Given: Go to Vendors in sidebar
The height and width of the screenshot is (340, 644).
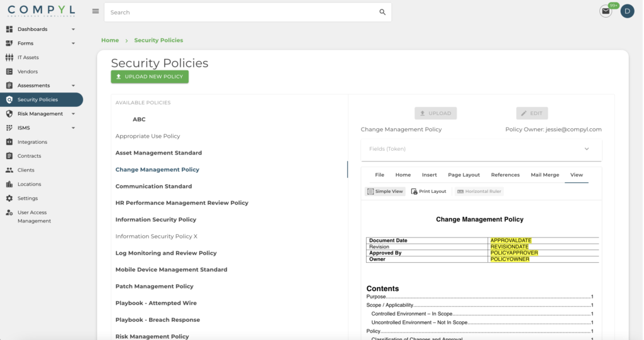Looking at the screenshot, I should [x=27, y=72].
